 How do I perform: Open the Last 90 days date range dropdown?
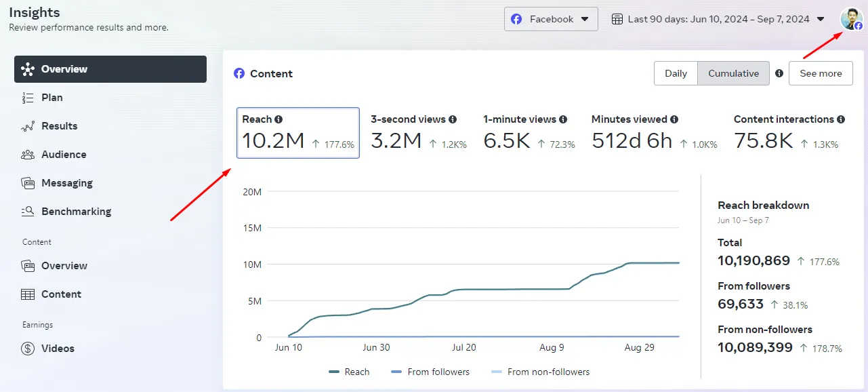click(x=718, y=19)
